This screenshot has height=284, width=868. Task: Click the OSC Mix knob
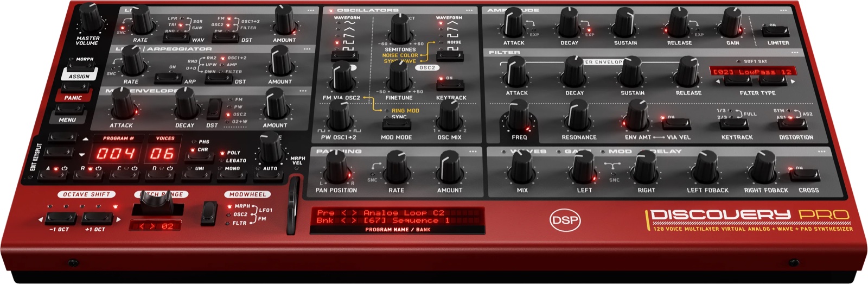450,116
